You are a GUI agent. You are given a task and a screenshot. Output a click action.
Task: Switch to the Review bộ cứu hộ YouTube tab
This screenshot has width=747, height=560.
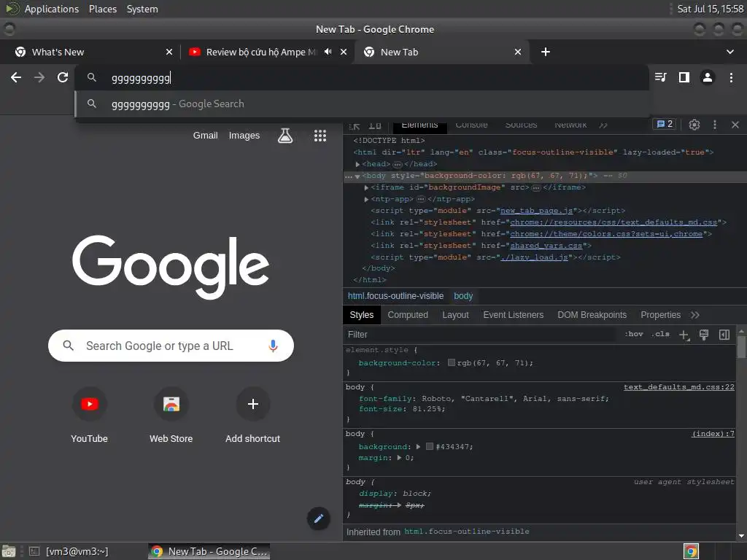(268, 52)
